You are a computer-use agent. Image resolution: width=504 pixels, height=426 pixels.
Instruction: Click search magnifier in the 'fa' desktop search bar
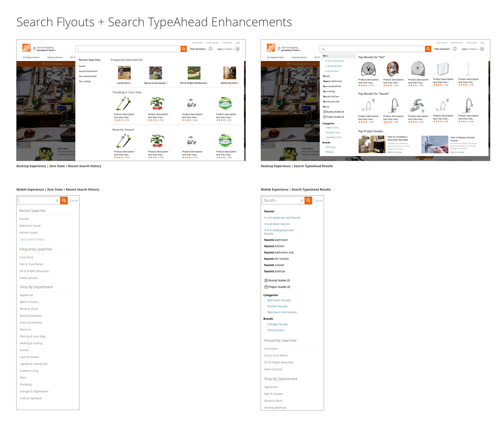click(428, 49)
